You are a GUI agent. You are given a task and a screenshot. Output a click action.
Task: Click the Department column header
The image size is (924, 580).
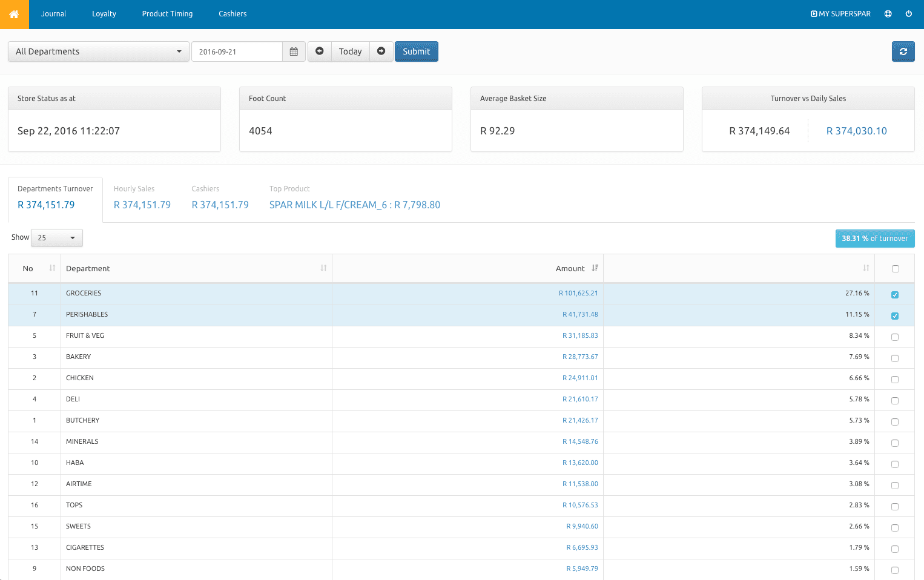click(x=196, y=268)
